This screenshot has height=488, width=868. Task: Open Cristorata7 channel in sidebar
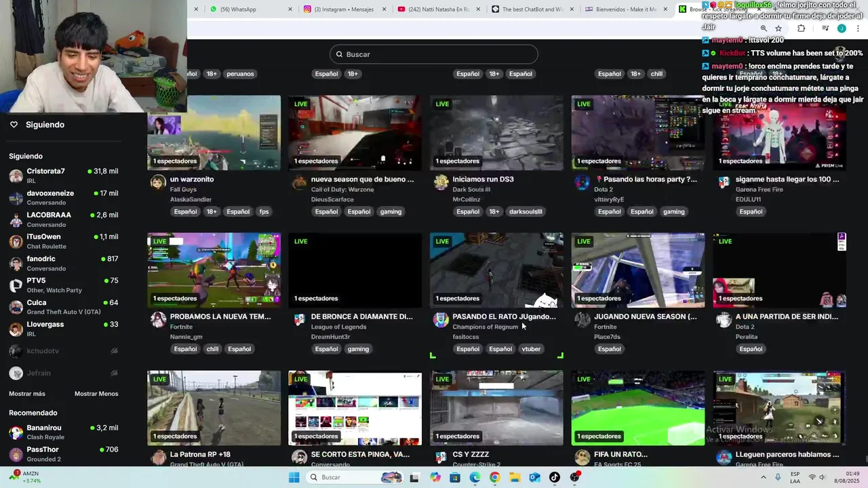point(64,176)
